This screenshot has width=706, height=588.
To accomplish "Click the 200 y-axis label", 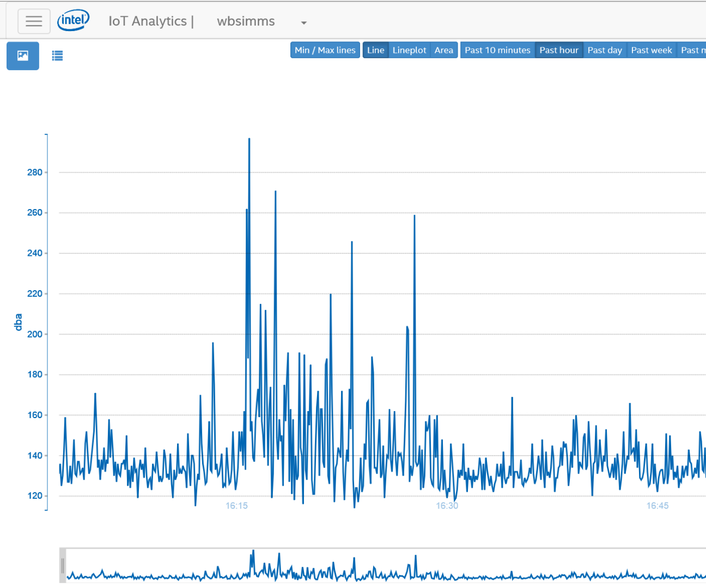I will point(35,334).
